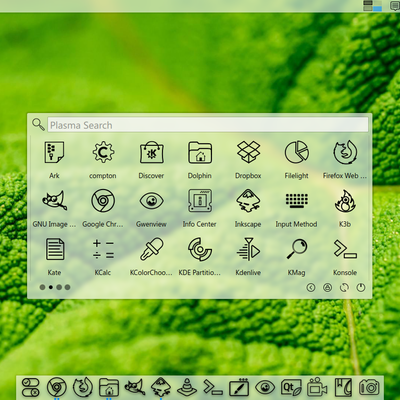Screen dimensions: 400x400
Task: Click the back arrow session button
Action: pos(311,287)
